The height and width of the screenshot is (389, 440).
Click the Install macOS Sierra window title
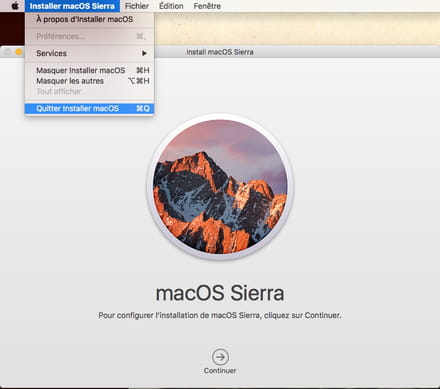coord(220,52)
